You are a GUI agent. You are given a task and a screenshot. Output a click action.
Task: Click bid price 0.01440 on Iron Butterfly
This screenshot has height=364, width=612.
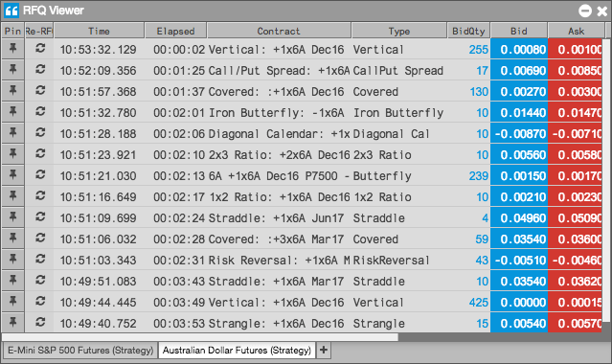519,112
